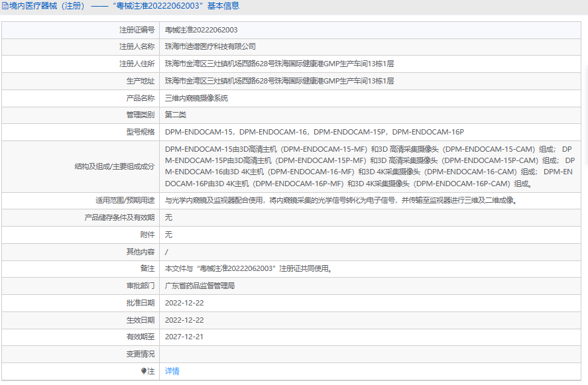The image size is (588, 385).
Task: Click the 审批部门 label
Action: click(x=141, y=286)
